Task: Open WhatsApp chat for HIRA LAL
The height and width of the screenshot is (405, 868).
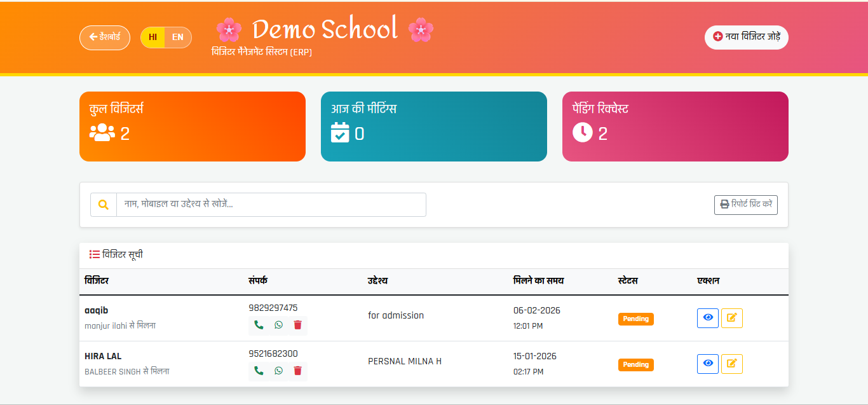Action: tap(278, 371)
